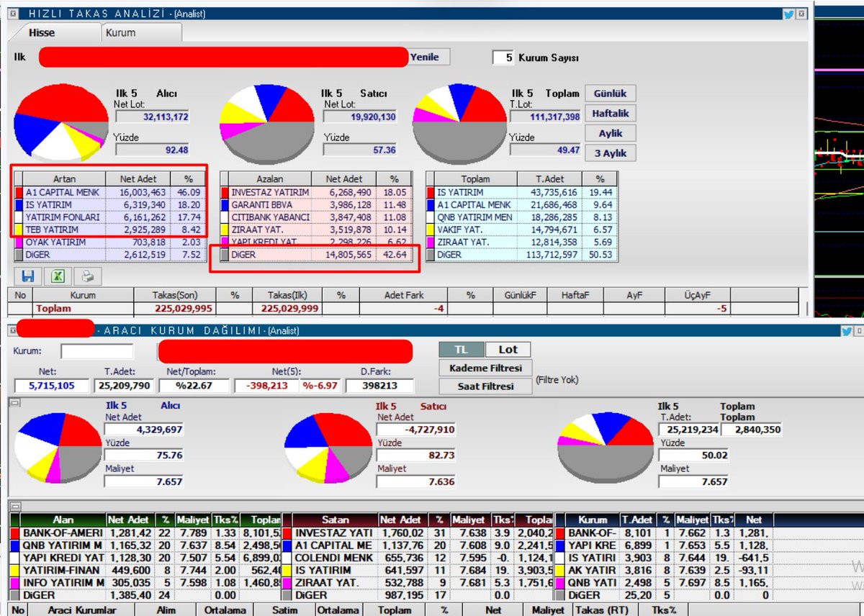
Task: Sort by the Azalan column header
Action: [270, 178]
